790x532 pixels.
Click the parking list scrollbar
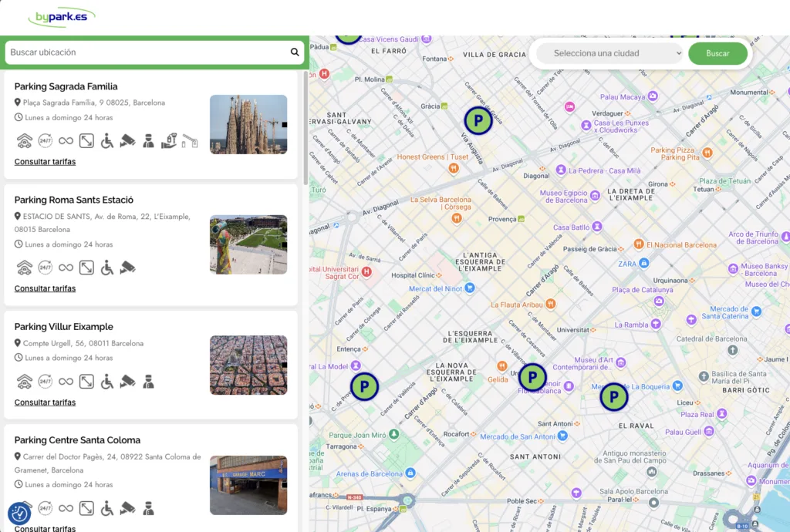click(306, 128)
